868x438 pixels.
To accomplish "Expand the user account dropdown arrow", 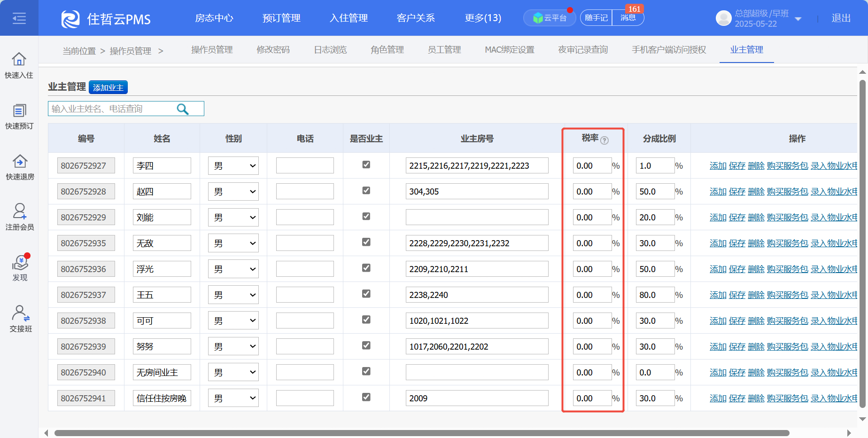I will point(798,19).
